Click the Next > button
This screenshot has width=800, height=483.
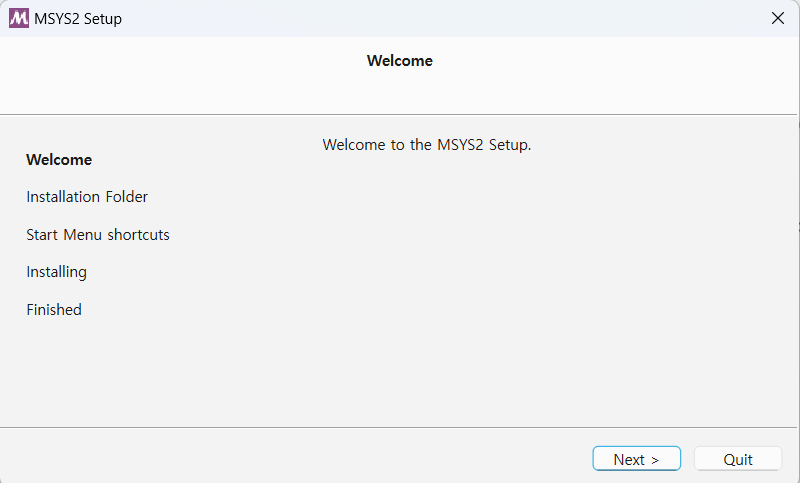click(x=636, y=459)
